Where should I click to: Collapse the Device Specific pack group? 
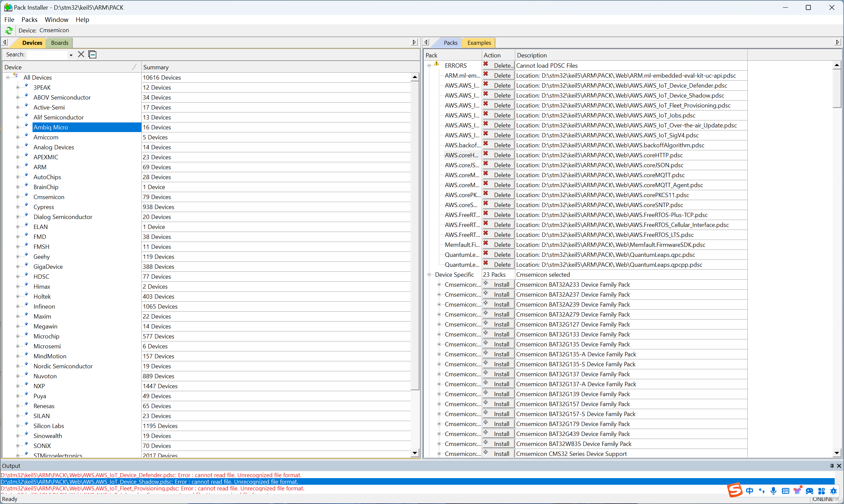429,274
